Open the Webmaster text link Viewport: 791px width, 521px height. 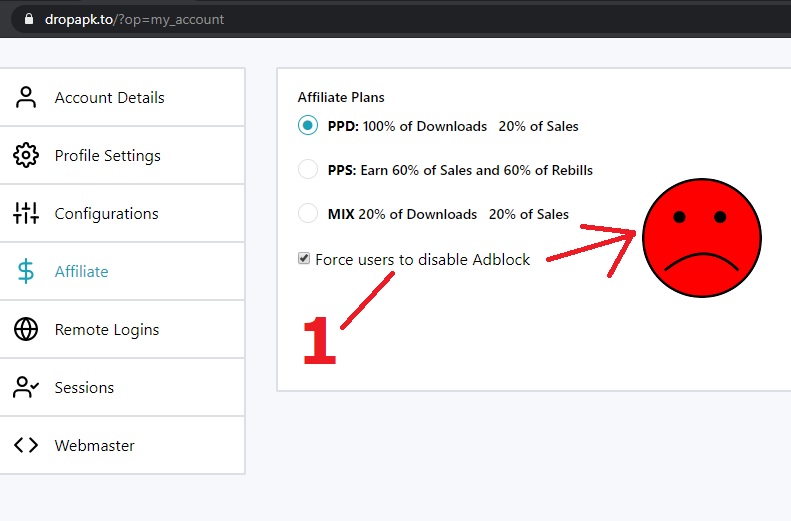coord(94,445)
